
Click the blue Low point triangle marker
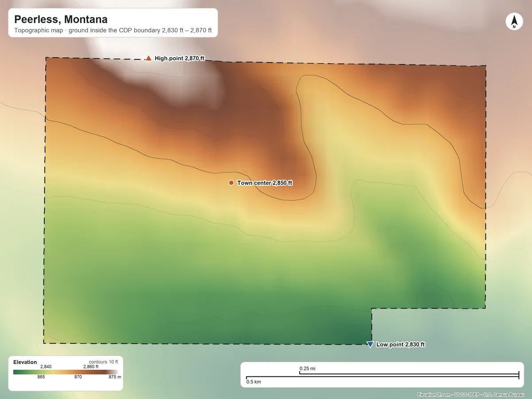[x=370, y=345]
